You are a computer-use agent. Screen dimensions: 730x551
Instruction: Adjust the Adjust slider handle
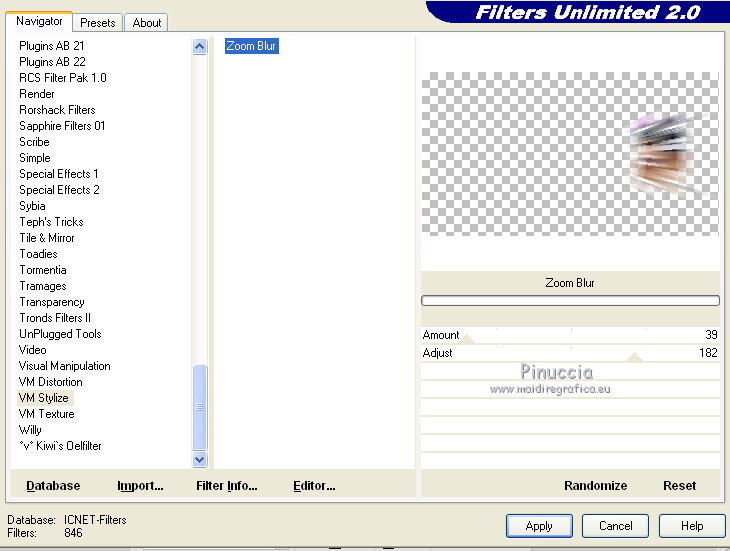[634, 357]
